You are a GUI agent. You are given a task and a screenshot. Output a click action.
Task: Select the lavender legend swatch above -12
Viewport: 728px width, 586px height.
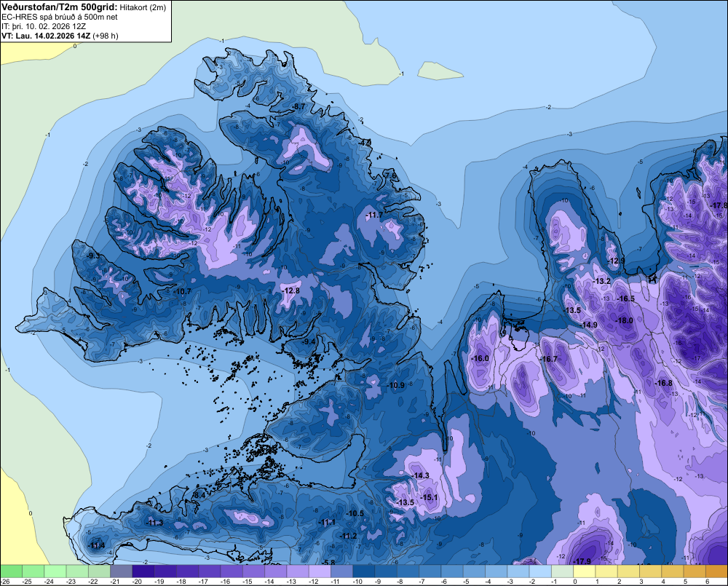[320, 571]
